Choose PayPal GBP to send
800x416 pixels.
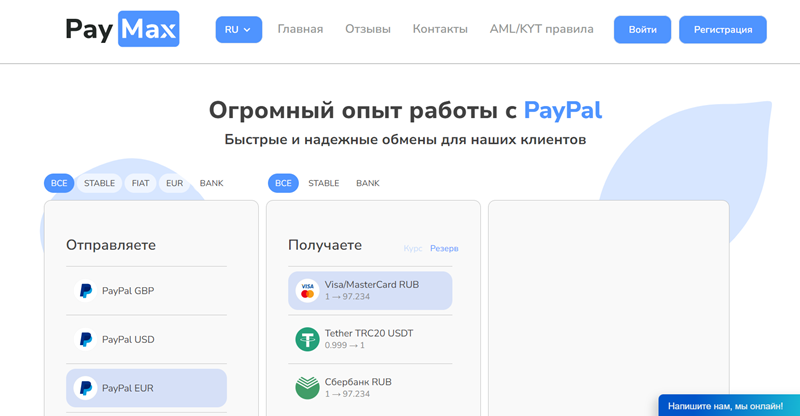coord(146,291)
